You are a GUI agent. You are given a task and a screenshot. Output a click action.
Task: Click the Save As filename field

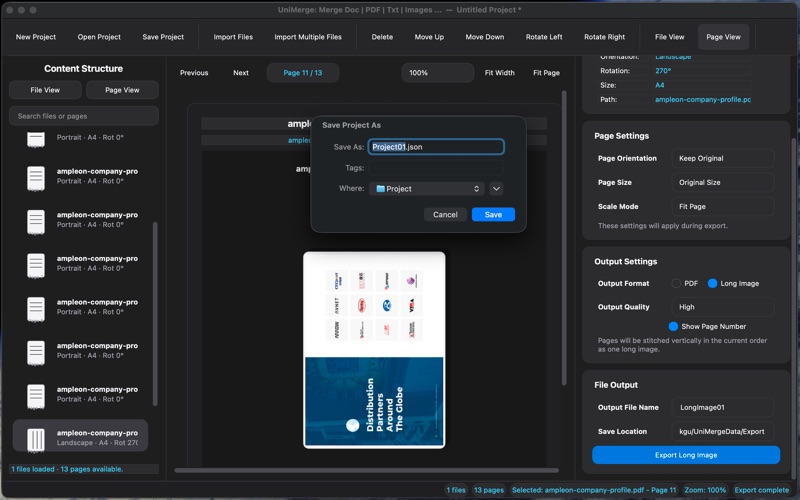[x=436, y=147]
